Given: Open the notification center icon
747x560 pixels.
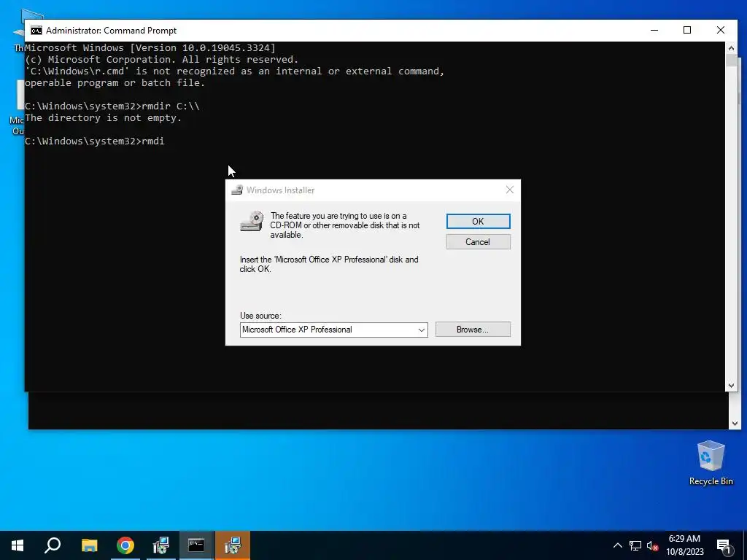Looking at the screenshot, I should [x=724, y=547].
